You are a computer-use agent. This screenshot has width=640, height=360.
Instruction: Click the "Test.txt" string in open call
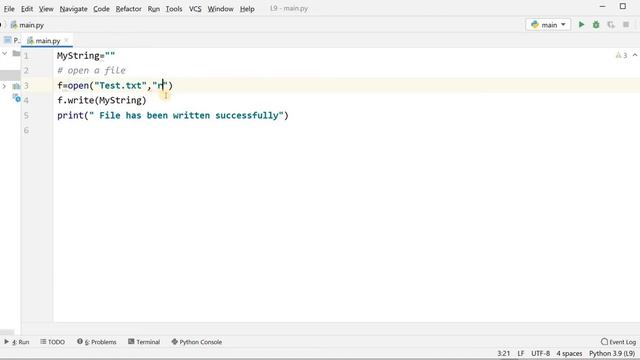click(120, 86)
